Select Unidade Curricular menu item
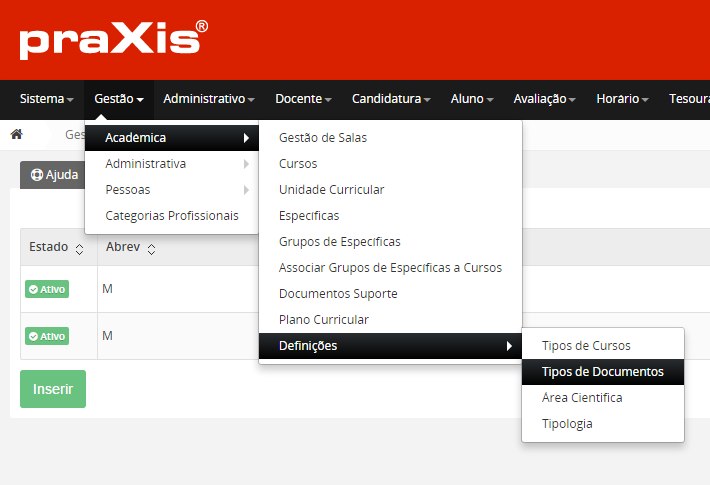710x485 pixels. click(x=390, y=190)
